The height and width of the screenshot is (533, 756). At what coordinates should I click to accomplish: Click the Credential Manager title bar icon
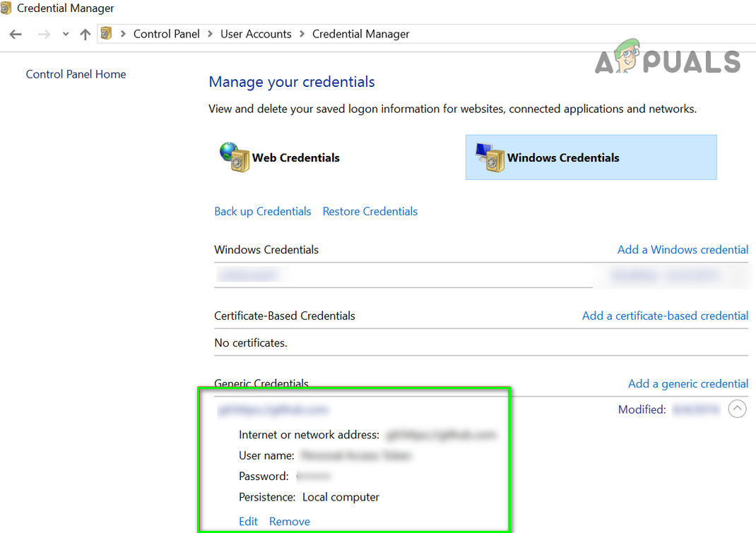pos(6,8)
